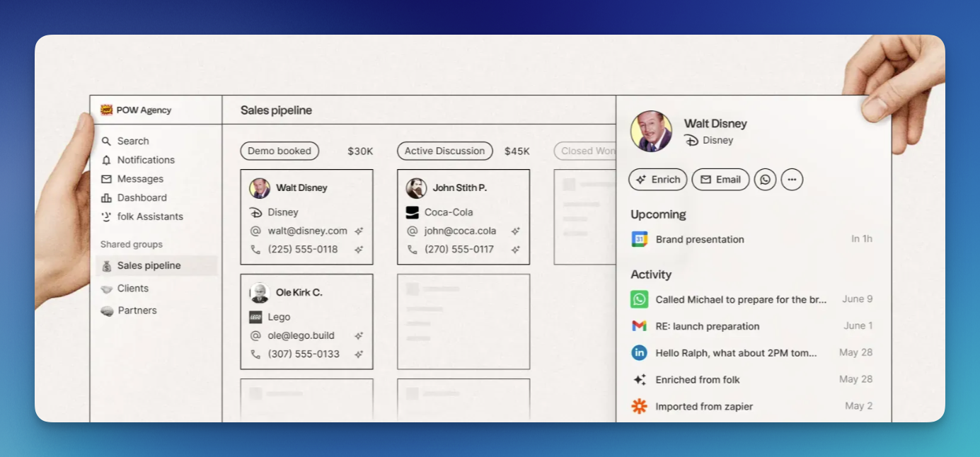Click the LinkedIn icon in Activity list
This screenshot has height=457, width=980.
(640, 352)
